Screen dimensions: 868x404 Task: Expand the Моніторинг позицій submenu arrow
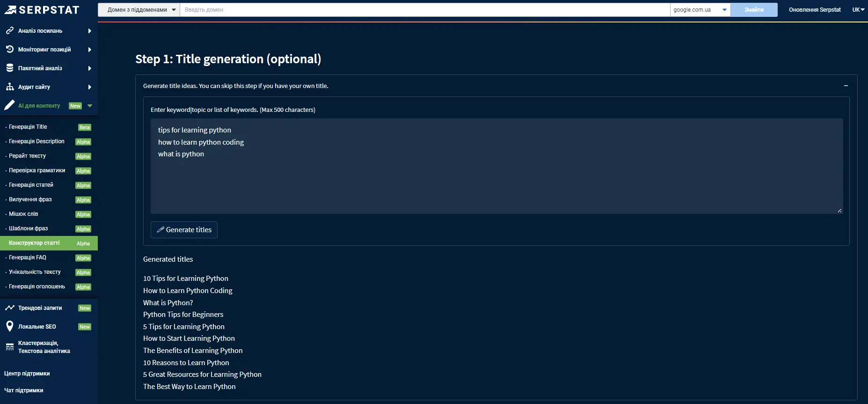click(x=89, y=50)
